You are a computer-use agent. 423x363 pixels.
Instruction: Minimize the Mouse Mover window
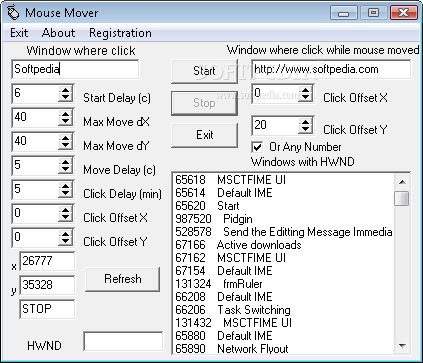[344, 13]
